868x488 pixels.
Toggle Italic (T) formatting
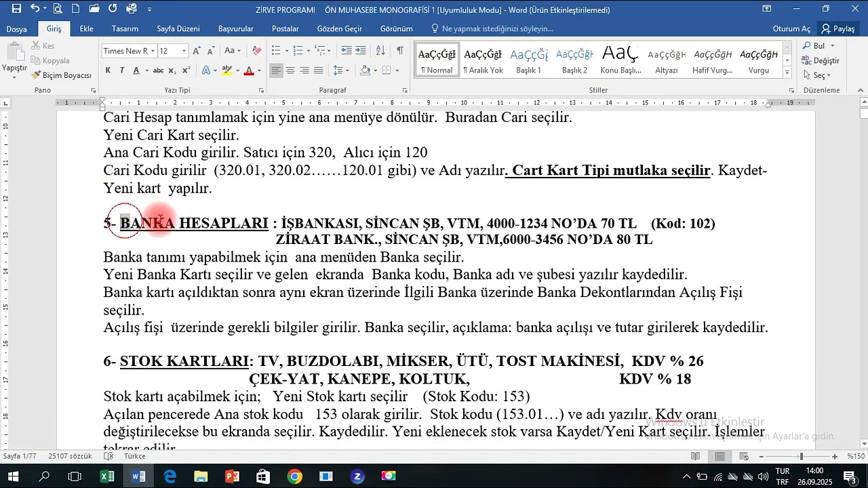coord(122,70)
